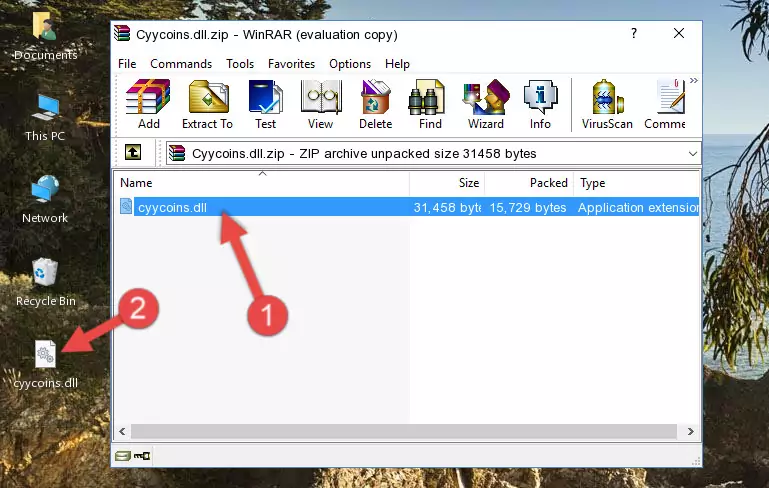This screenshot has width=769, height=488.
Task: Click the 31,458 bytes size cell
Action: click(447, 207)
